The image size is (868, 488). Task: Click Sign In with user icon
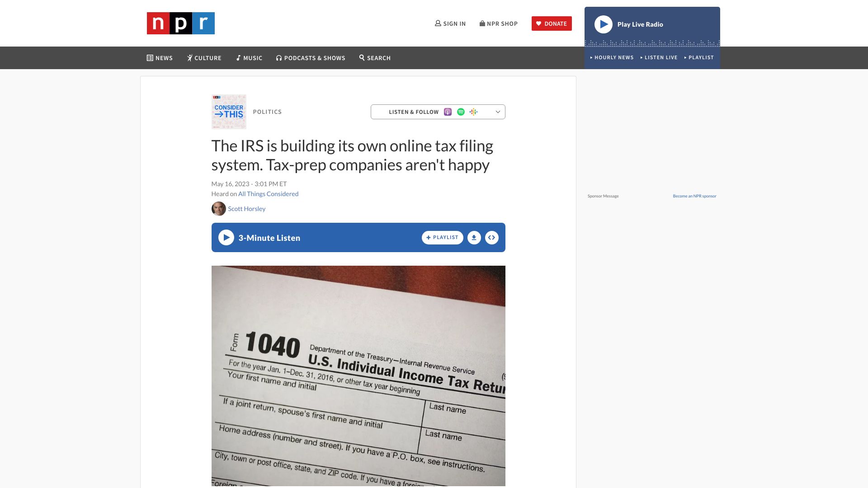click(x=450, y=23)
